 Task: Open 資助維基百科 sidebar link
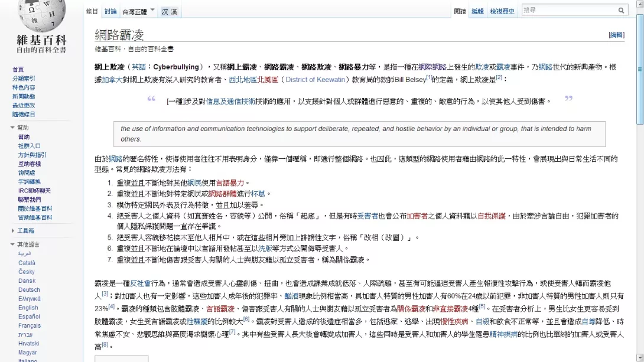(x=35, y=218)
